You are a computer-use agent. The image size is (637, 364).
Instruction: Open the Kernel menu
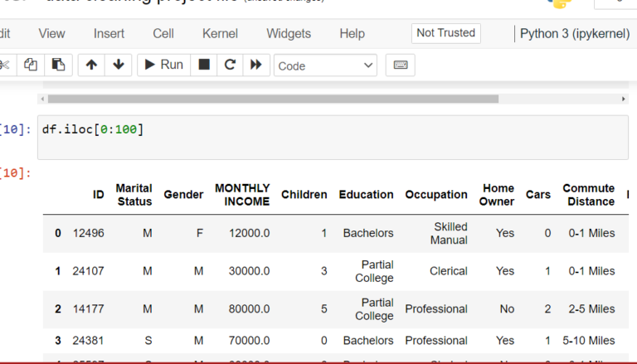pos(220,34)
